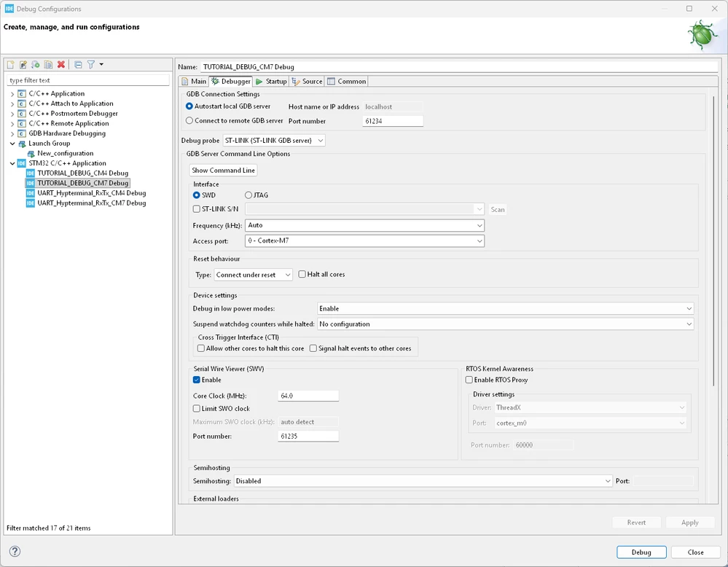Select Connect to remote GDB server
Image resolution: width=728 pixels, height=567 pixels.
(x=189, y=121)
